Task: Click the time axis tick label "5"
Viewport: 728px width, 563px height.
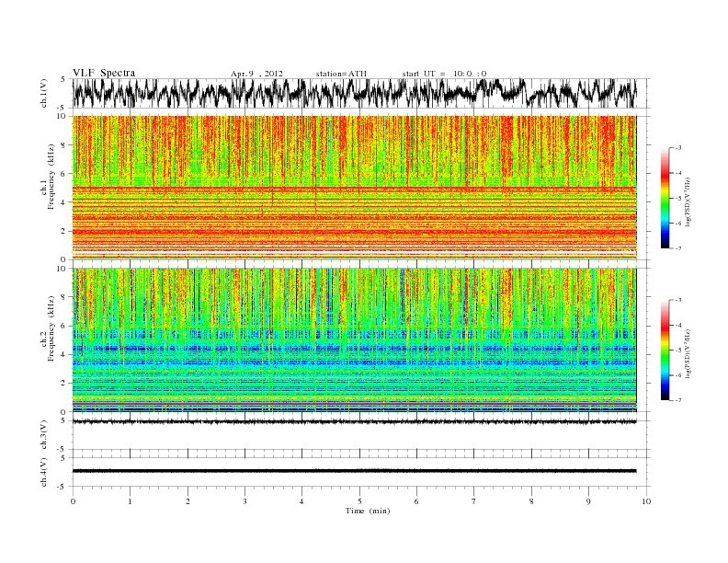Action: coord(359,501)
